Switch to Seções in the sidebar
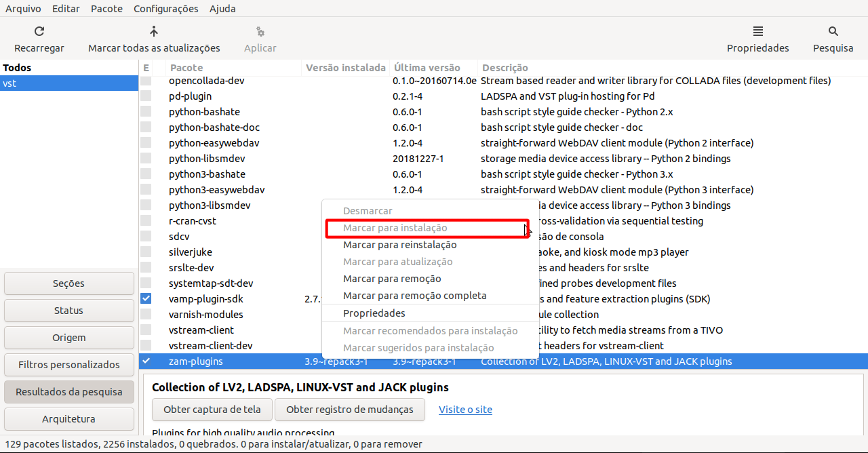The image size is (868, 453). point(68,283)
